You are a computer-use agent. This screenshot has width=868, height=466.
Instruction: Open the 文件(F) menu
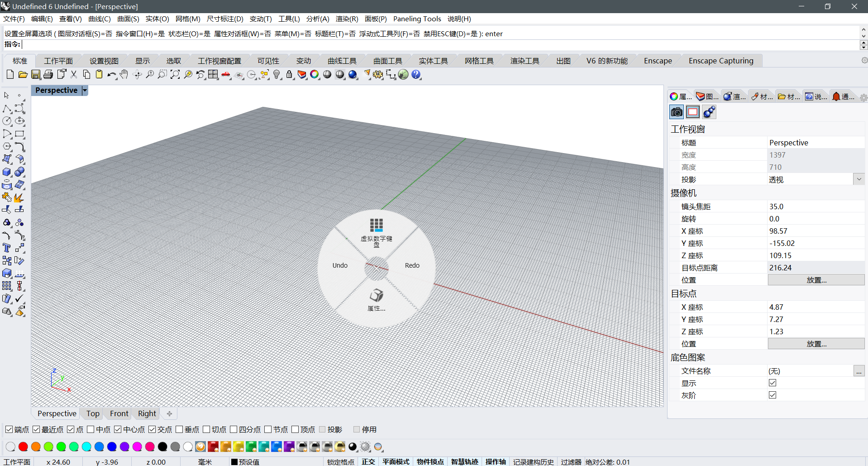click(14, 19)
